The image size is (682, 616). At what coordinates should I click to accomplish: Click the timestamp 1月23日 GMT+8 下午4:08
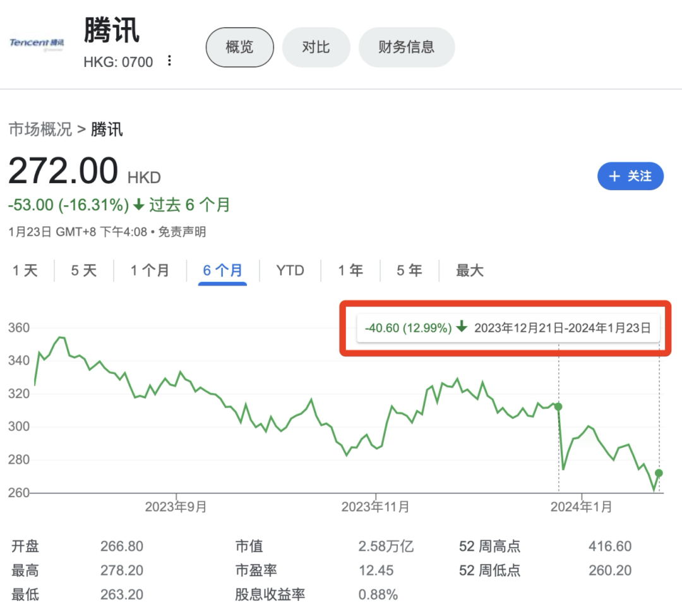[x=78, y=231]
